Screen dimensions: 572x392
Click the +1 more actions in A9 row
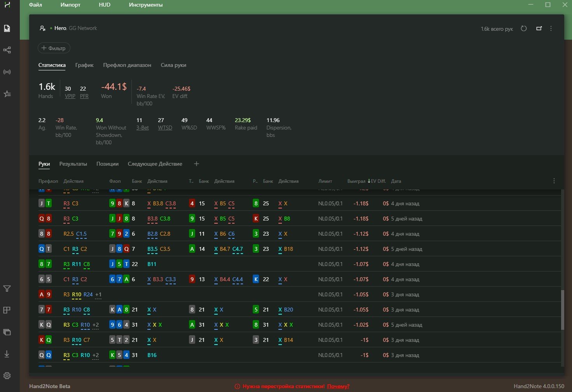pos(98,294)
